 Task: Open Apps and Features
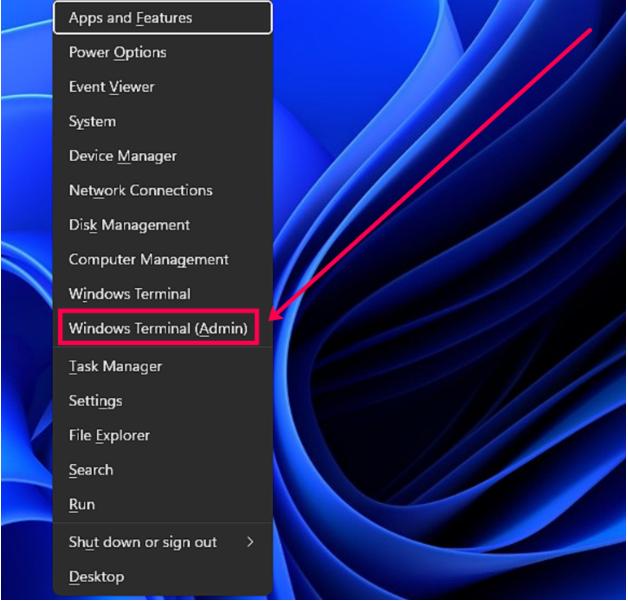point(163,18)
